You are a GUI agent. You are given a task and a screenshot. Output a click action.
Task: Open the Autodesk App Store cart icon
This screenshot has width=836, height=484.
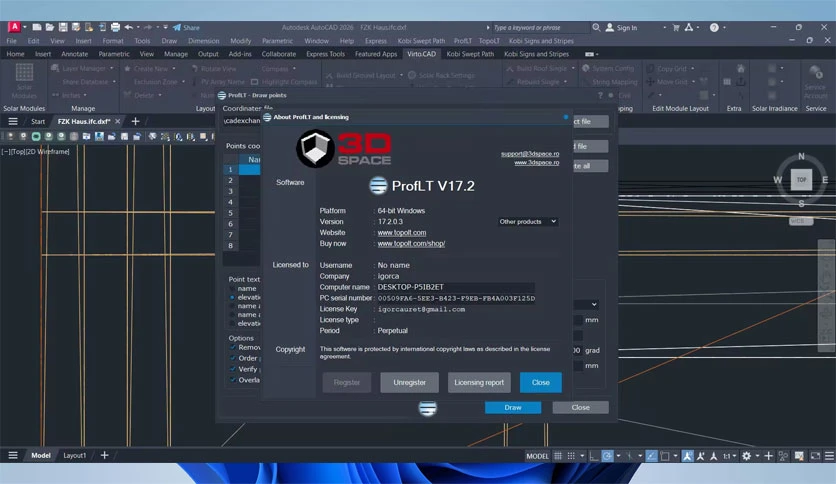coord(676,28)
